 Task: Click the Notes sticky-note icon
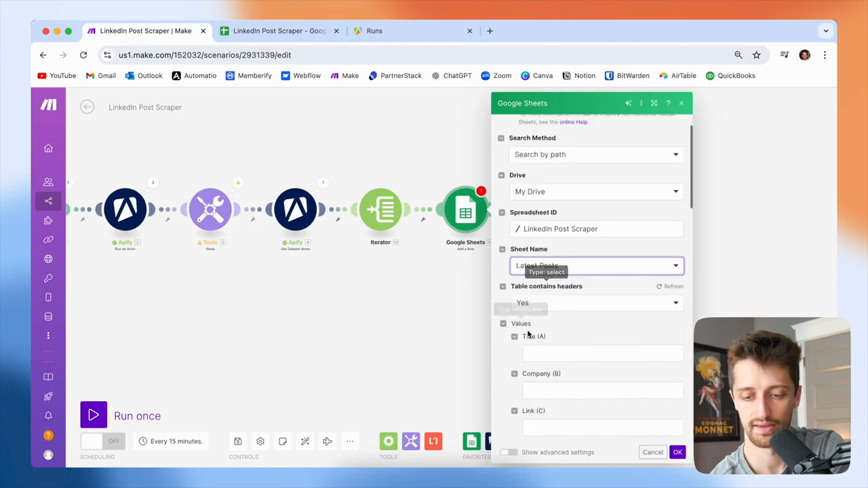[283, 441]
